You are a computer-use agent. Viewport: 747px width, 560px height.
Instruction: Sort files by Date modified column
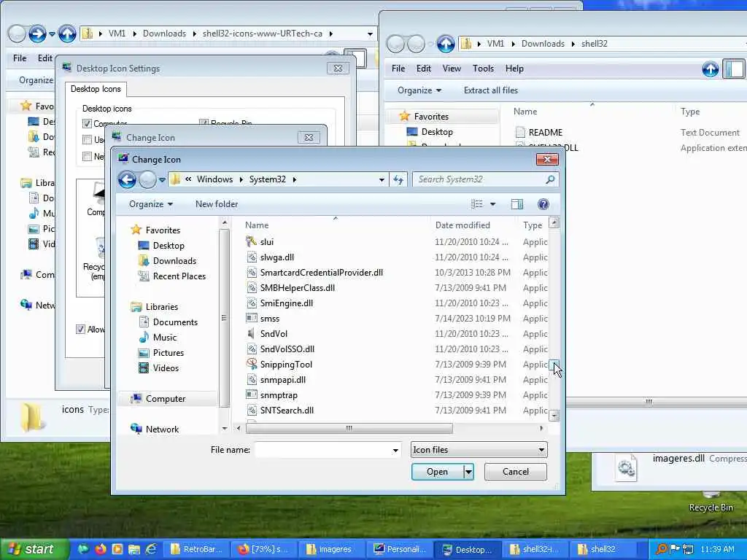462,225
